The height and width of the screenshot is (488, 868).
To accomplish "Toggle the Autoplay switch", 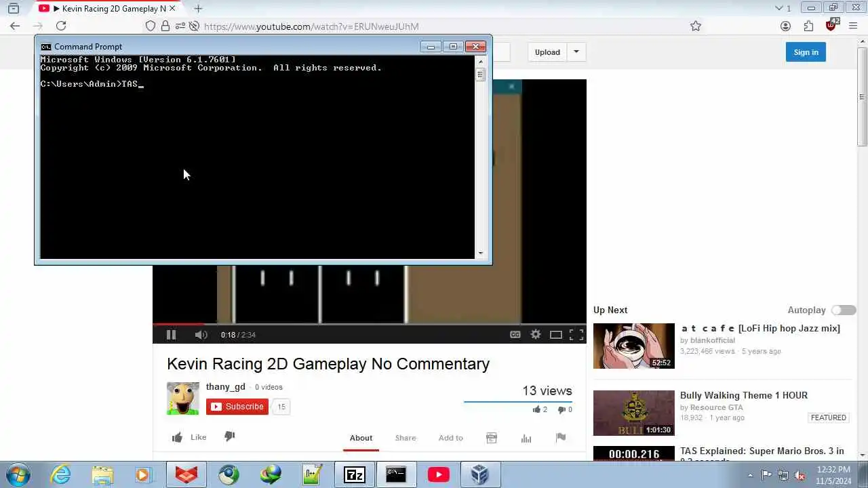I will pos(844,310).
